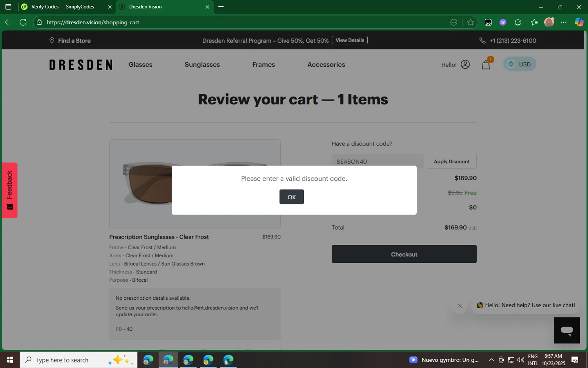Click the taskbar search box
Image resolution: width=588 pixels, height=368 pixels.
[x=79, y=360]
